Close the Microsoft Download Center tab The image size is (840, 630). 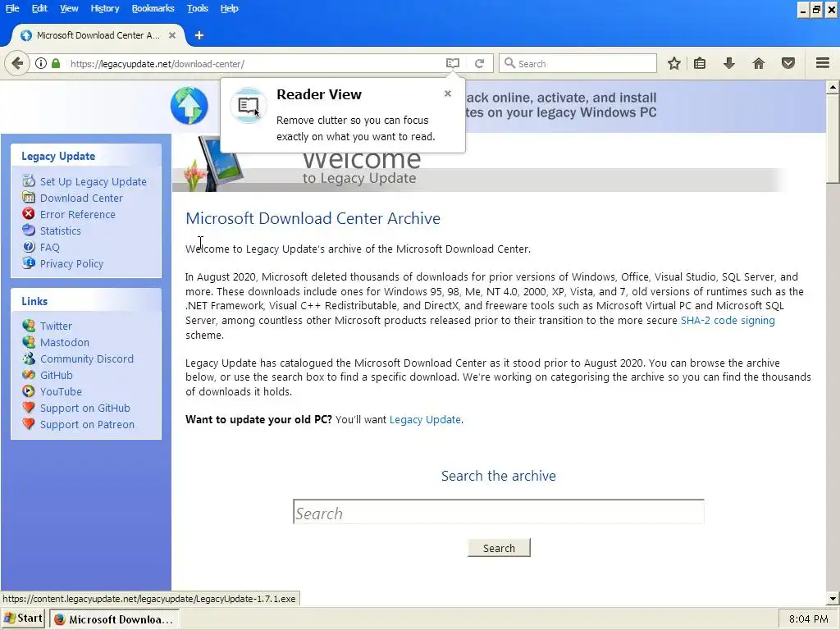[172, 35]
